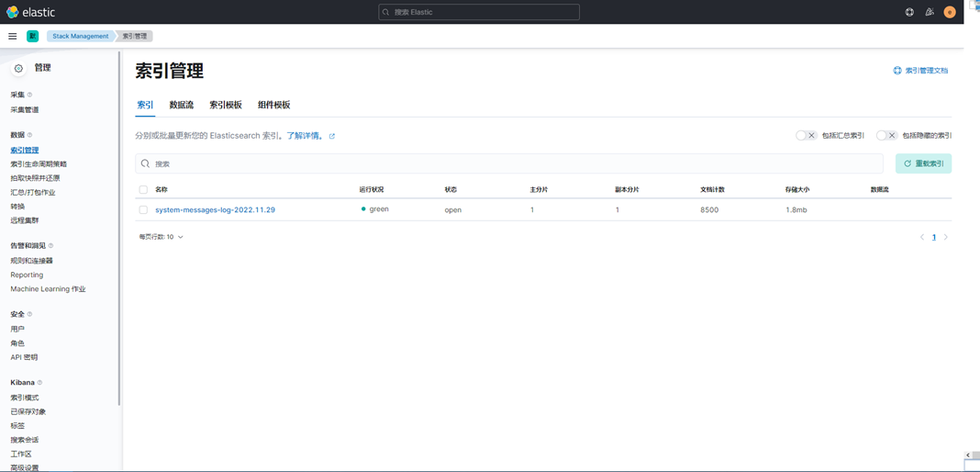Open 标签 in sidebar
Viewport: 980px width, 472px height.
click(17, 426)
